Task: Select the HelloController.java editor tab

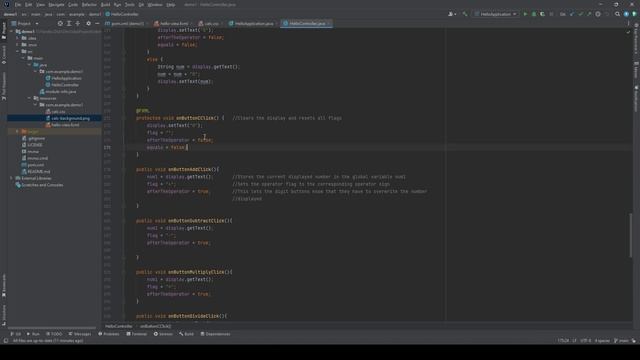Action: coord(306,24)
